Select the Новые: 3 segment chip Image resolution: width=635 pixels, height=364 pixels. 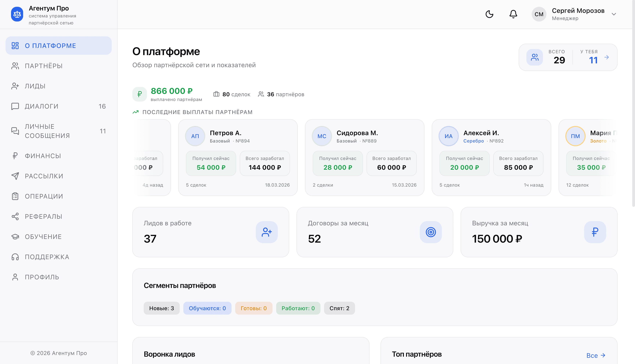coord(162,308)
